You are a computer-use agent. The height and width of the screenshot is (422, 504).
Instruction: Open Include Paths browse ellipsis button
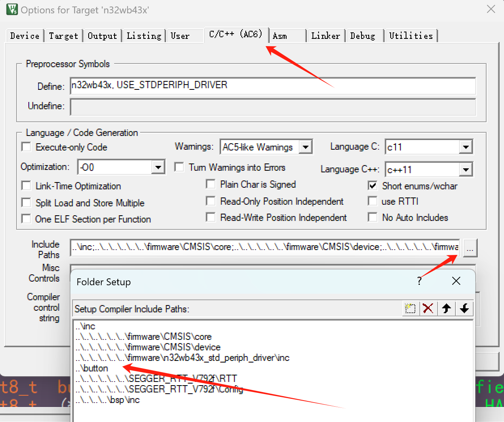pos(470,248)
